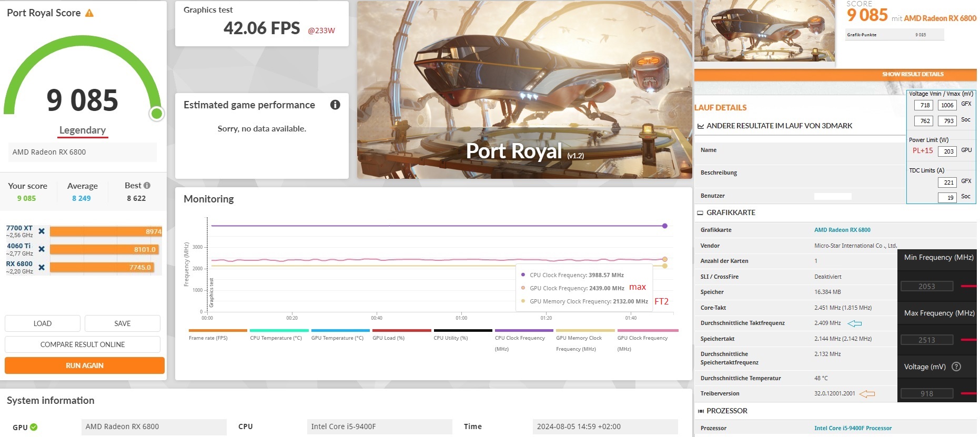Viewport: 980px width, 437px height.
Task: Click the Show Result Details bar
Action: click(x=835, y=75)
